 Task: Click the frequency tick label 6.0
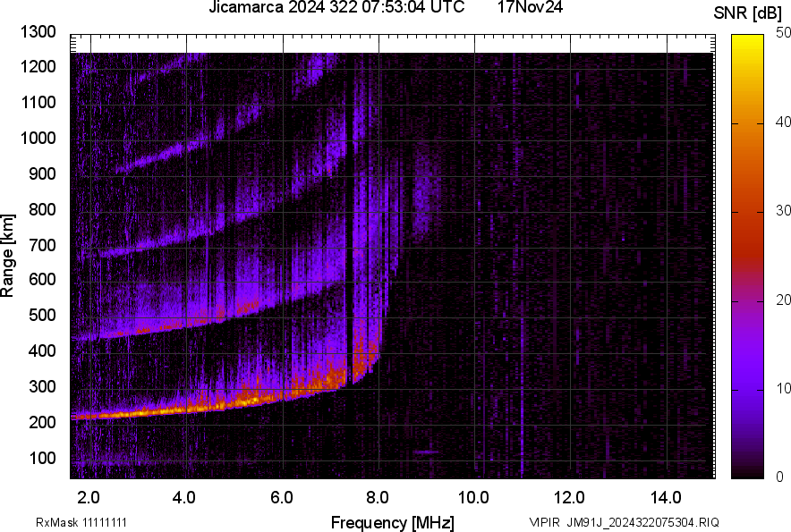coord(282,498)
